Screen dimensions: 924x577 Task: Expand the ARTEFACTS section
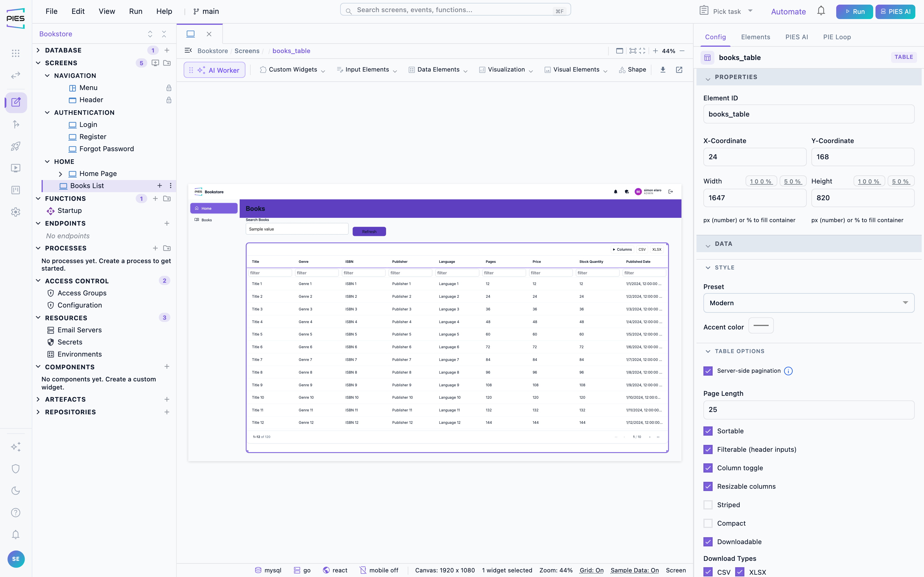(x=38, y=399)
